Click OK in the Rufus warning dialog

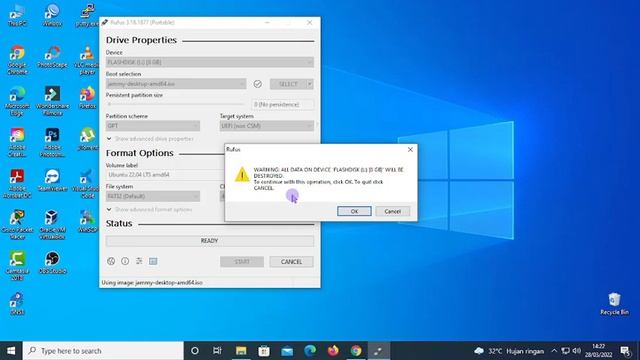click(354, 211)
